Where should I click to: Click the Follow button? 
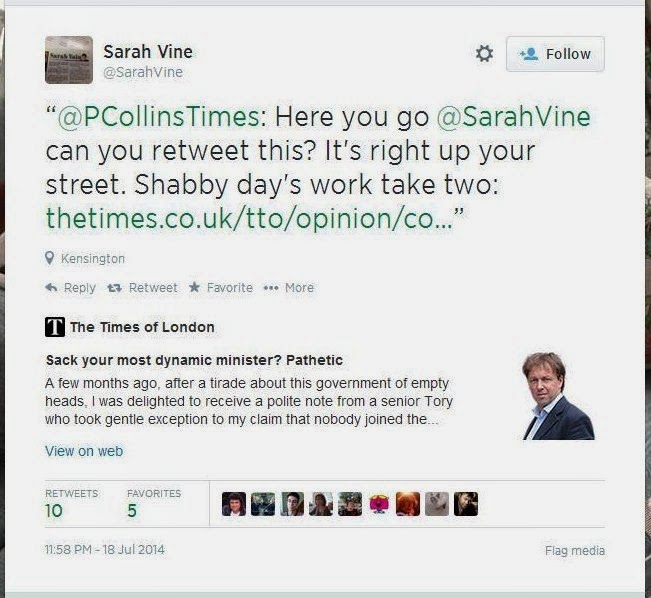(555, 54)
